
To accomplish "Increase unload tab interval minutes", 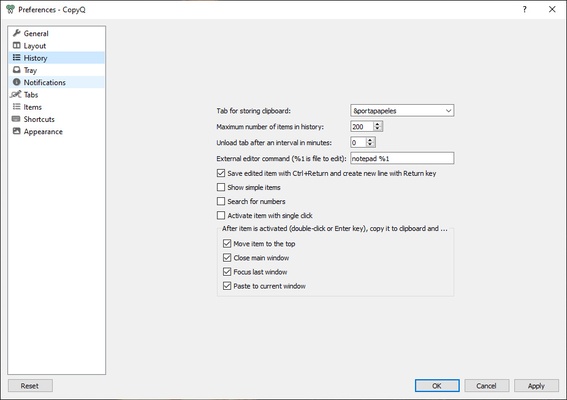I will pos(370,140).
